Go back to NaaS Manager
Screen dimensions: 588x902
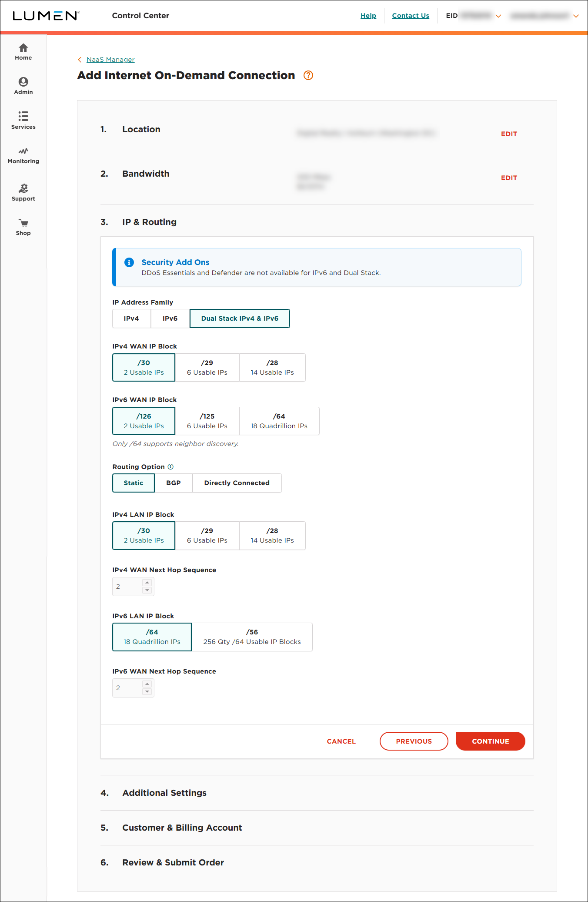(x=110, y=60)
